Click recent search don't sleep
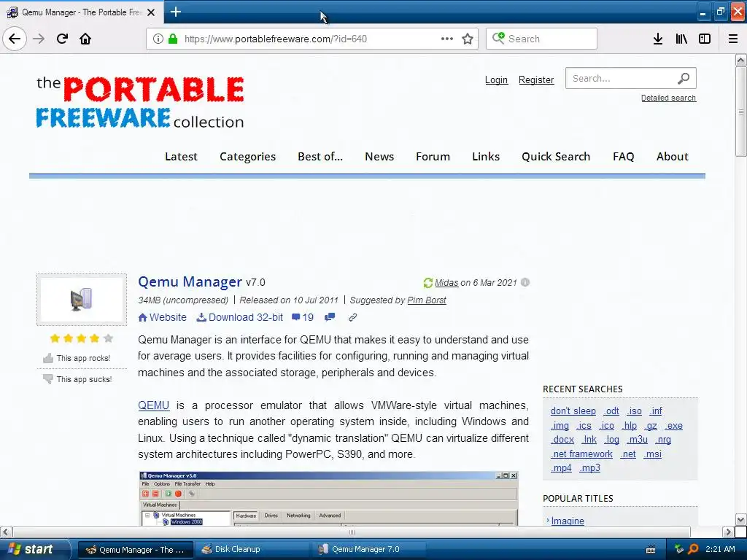 point(573,411)
